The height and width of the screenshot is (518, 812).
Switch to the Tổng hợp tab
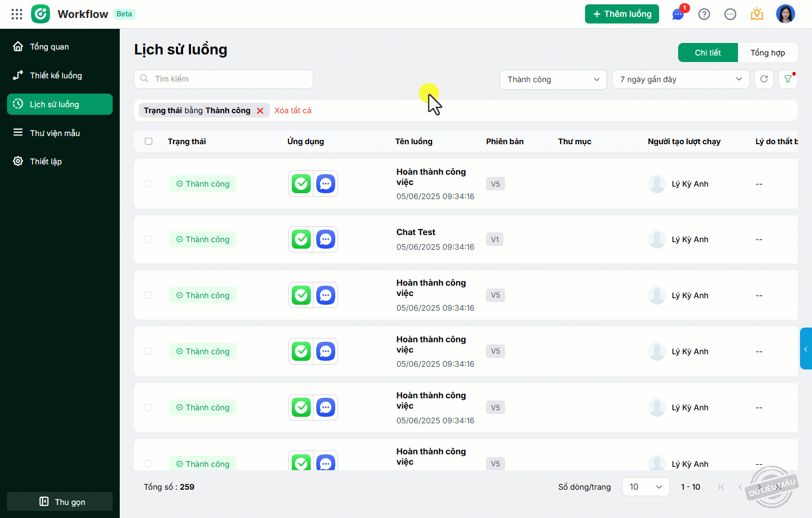[767, 53]
